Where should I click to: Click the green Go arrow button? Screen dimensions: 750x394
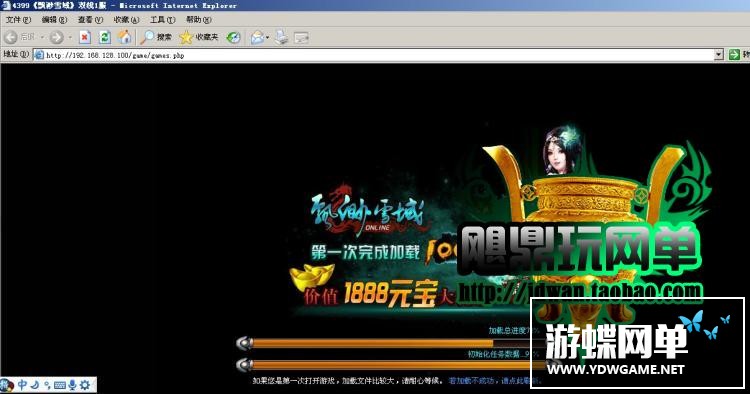coord(734,55)
